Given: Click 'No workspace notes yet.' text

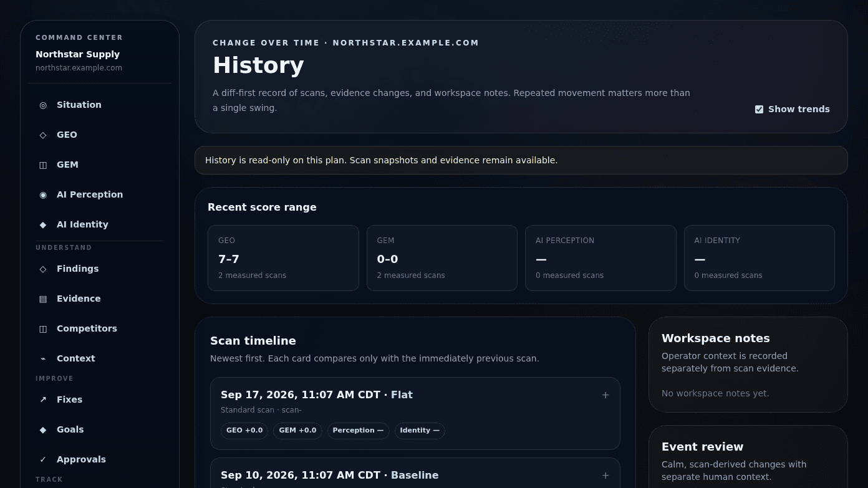Looking at the screenshot, I should 715,393.
